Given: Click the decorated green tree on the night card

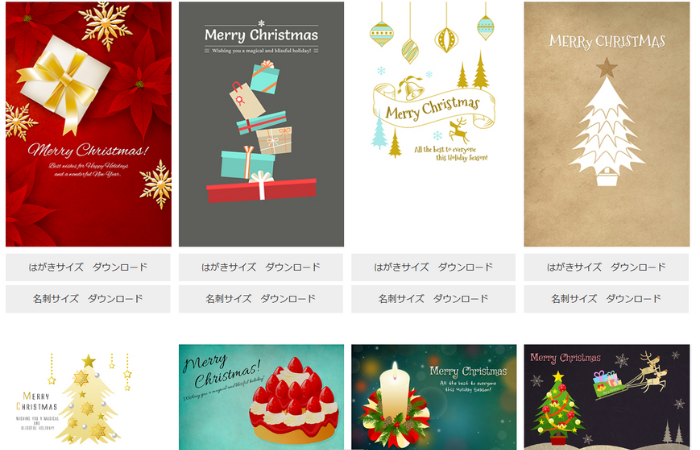Looking at the screenshot, I should [x=557, y=409].
